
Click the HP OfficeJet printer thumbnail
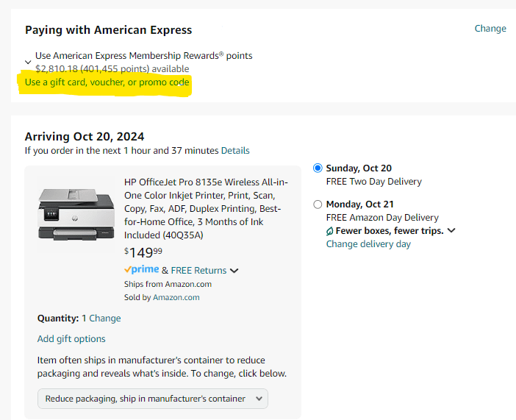click(x=76, y=213)
